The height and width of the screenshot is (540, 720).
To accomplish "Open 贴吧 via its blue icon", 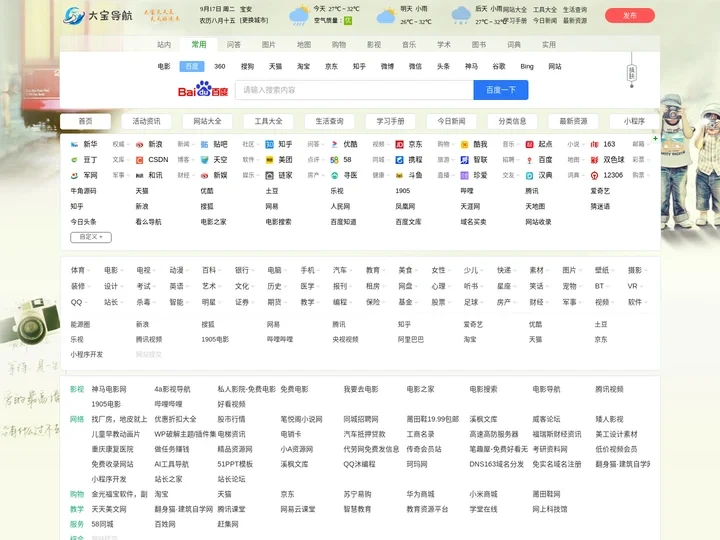I will (x=205, y=144).
